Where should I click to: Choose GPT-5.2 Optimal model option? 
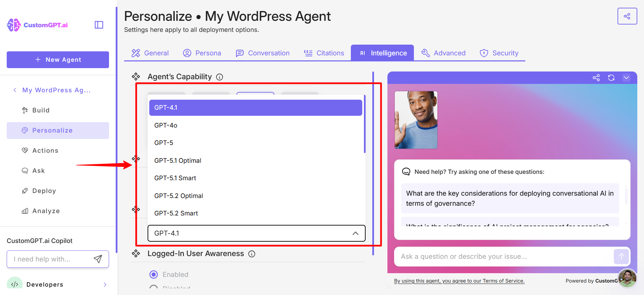(x=256, y=196)
